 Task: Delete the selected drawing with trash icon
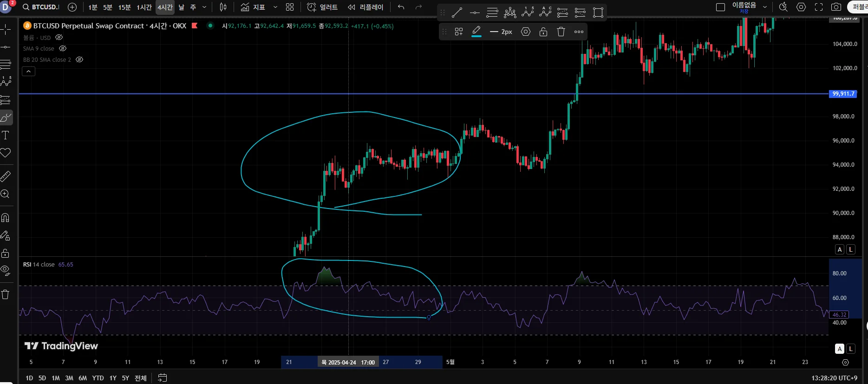click(561, 32)
